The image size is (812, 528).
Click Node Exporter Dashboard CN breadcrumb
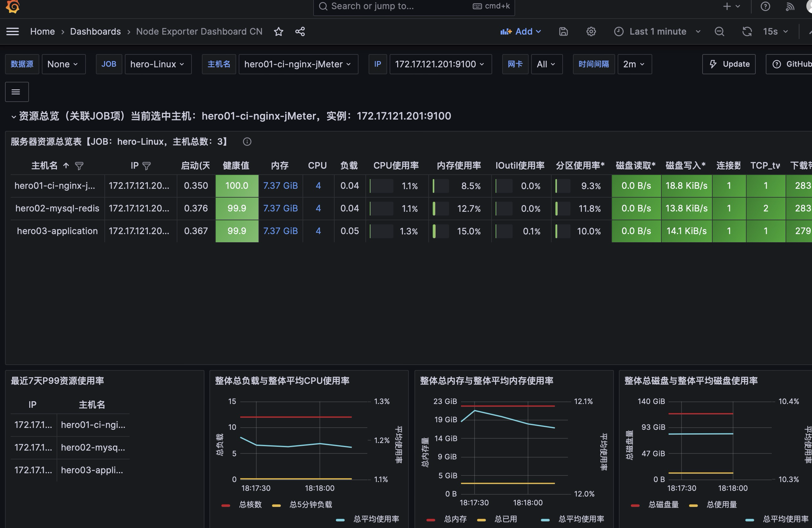coord(199,31)
